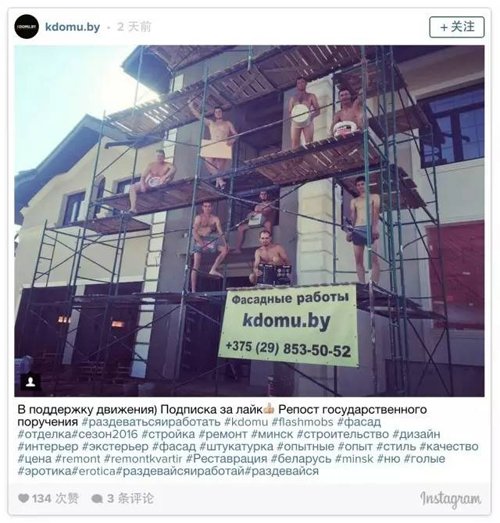500x523 pixels.
Task: Open the Instagram logo link
Action: point(451,499)
